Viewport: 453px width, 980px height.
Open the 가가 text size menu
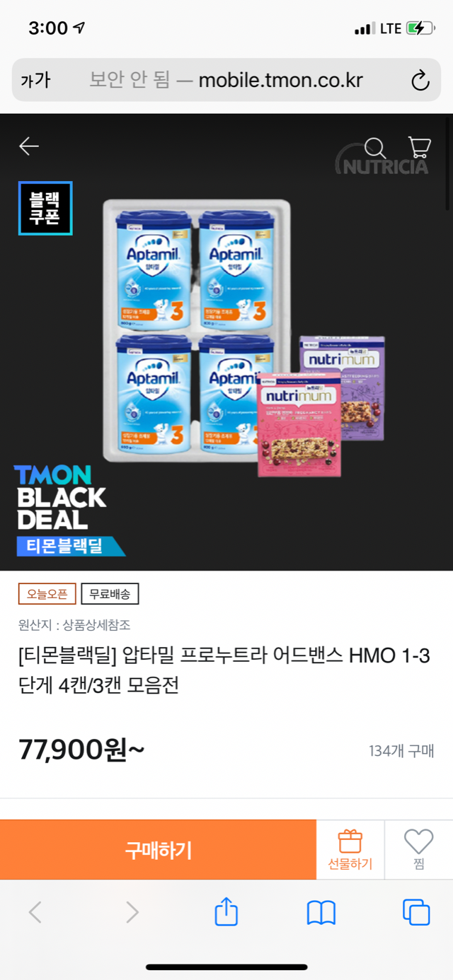(x=35, y=81)
